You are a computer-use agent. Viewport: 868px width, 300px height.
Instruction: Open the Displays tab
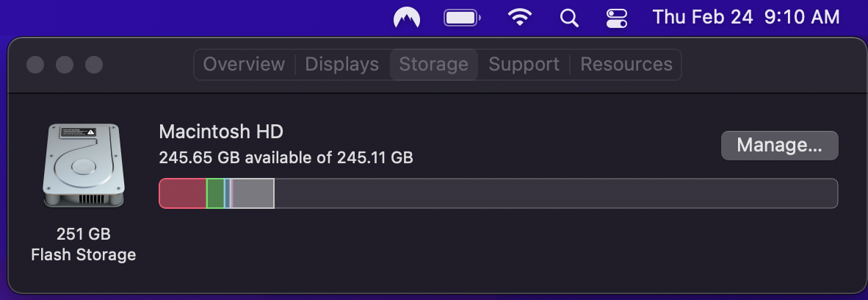[x=342, y=65]
